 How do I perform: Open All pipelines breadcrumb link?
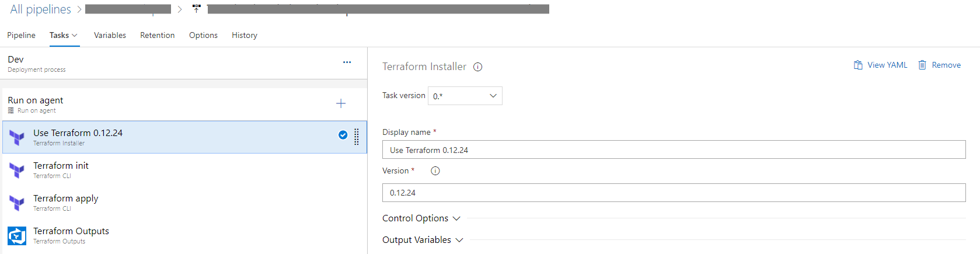click(x=40, y=9)
